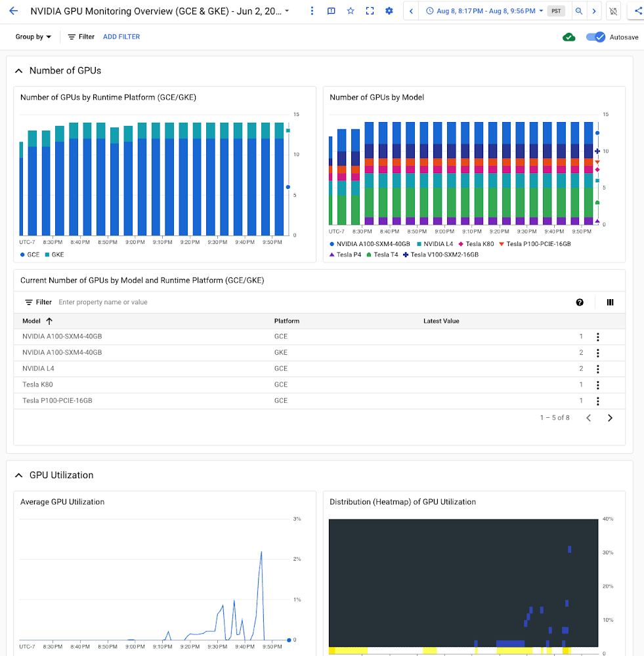
Task: Toggle GKE series in legend
Action: [x=54, y=255]
